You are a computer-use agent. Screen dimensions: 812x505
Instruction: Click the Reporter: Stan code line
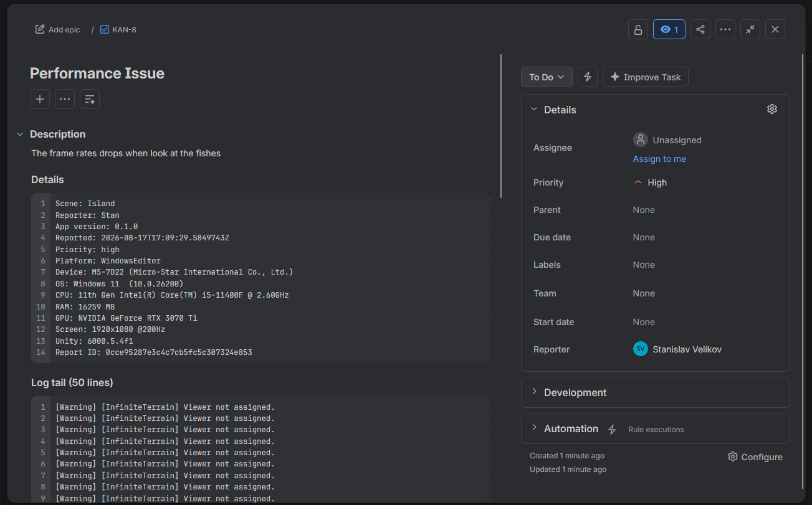click(87, 215)
